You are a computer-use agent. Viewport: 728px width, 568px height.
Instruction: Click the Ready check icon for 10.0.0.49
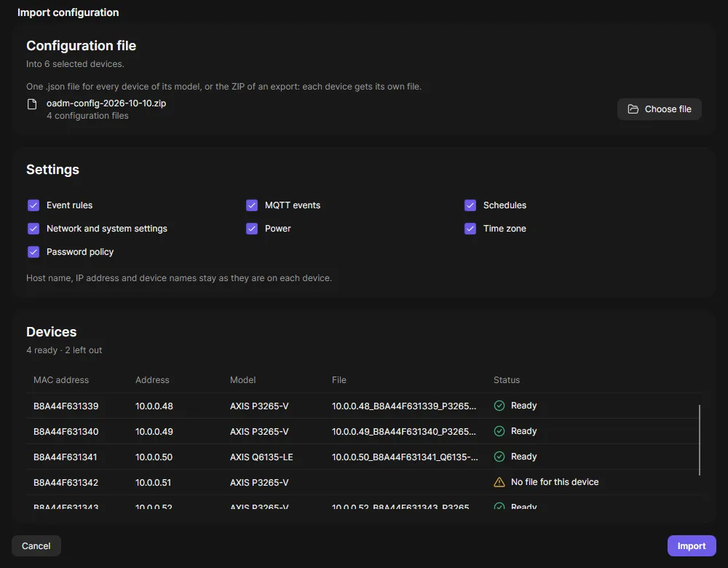499,431
